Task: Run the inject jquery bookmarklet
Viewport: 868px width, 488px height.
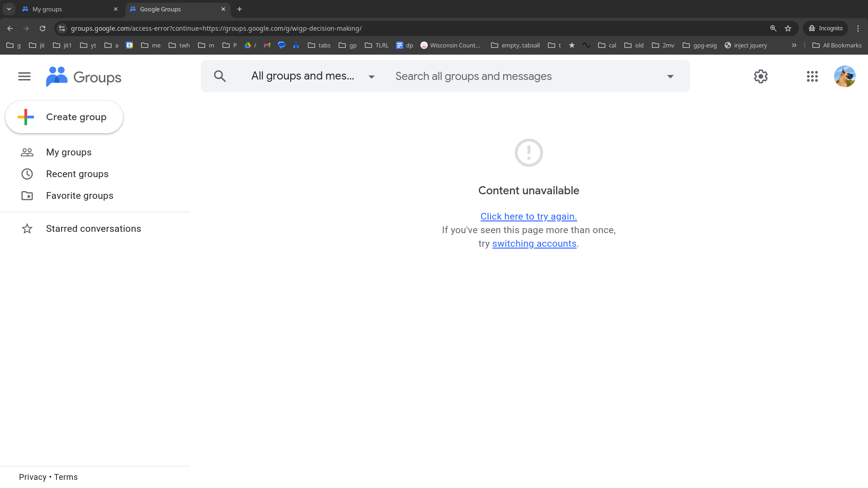Action: click(746, 45)
